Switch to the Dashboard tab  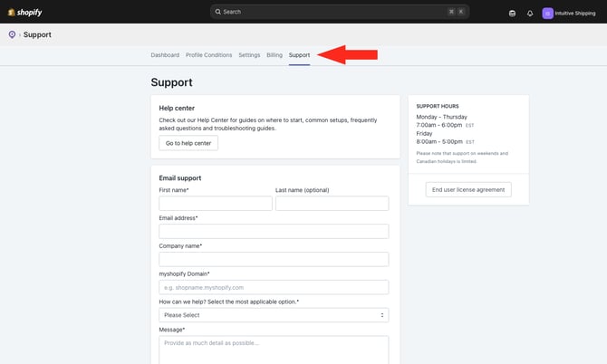coord(165,55)
